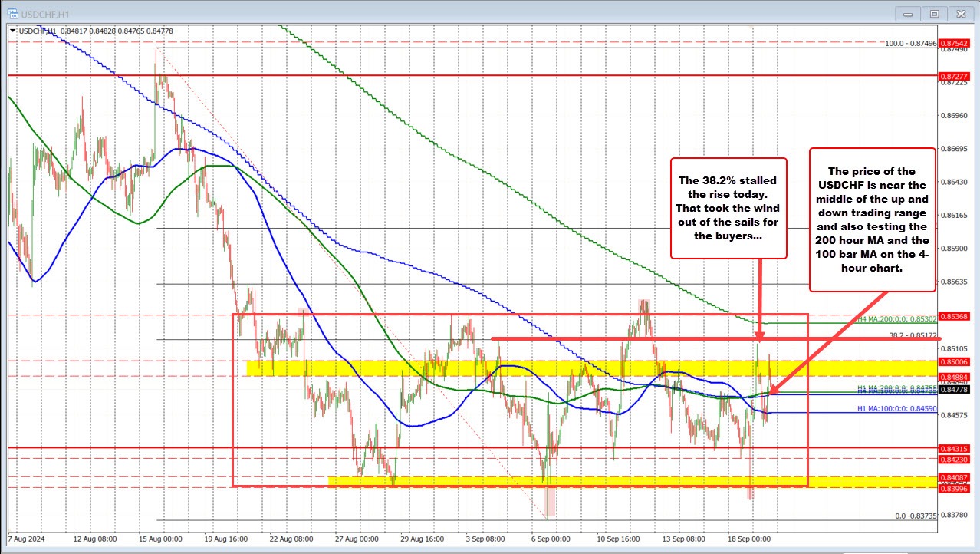Click the 0.87277 red price label
980x554 pixels.
[954, 77]
